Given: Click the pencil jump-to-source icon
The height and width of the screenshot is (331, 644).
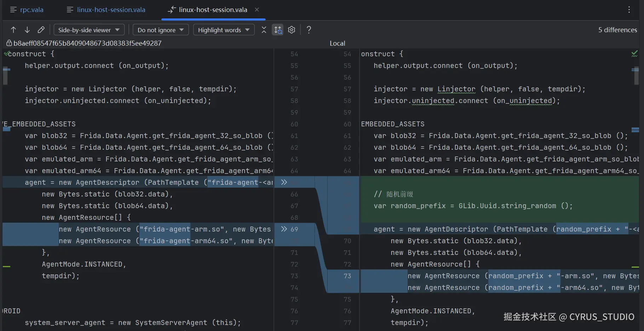Looking at the screenshot, I should coord(41,30).
